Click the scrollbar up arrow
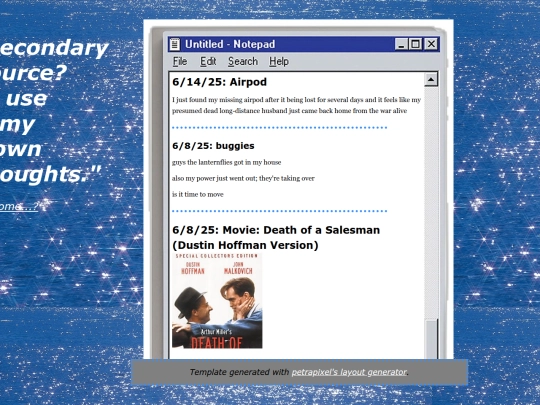Image resolution: width=540 pixels, height=405 pixels. tap(430, 80)
